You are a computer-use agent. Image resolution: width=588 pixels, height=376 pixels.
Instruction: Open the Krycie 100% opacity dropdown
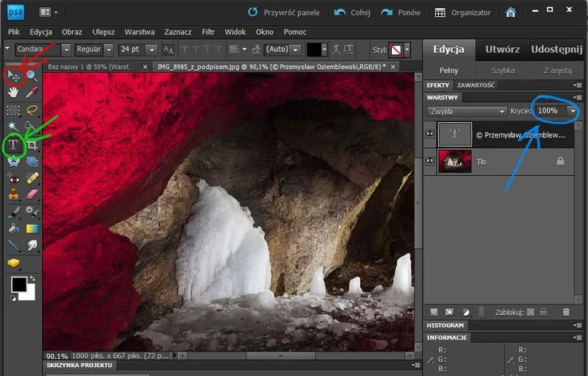pos(573,110)
